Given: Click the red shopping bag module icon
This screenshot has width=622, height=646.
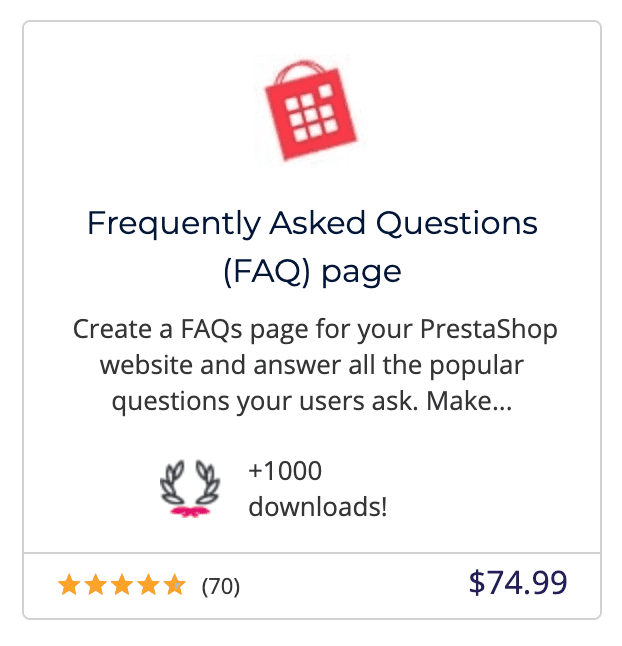Looking at the screenshot, I should point(311,112).
